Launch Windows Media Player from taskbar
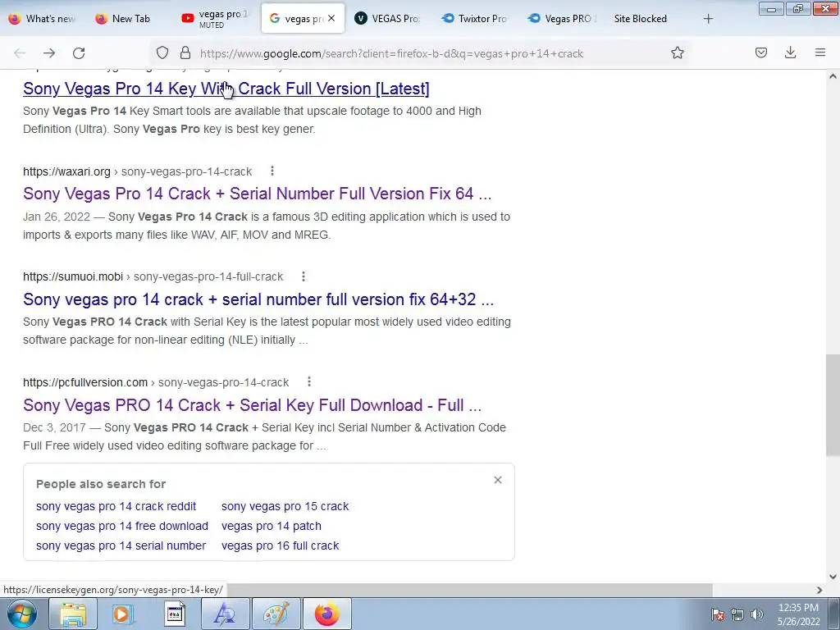The width and height of the screenshot is (840, 630). 123,614
